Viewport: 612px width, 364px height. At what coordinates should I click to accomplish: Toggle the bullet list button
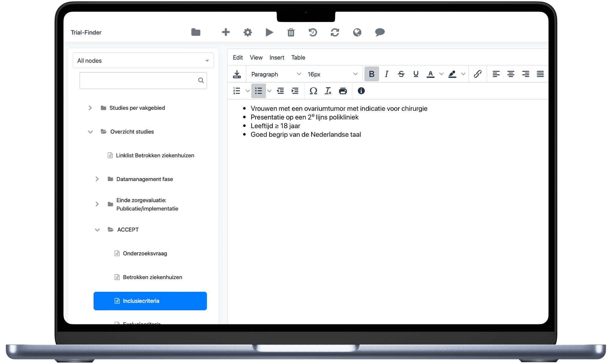[x=259, y=91]
